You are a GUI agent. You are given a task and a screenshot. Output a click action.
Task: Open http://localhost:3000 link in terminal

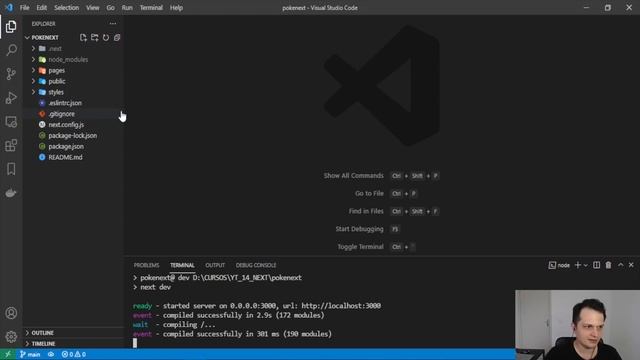tap(341, 306)
